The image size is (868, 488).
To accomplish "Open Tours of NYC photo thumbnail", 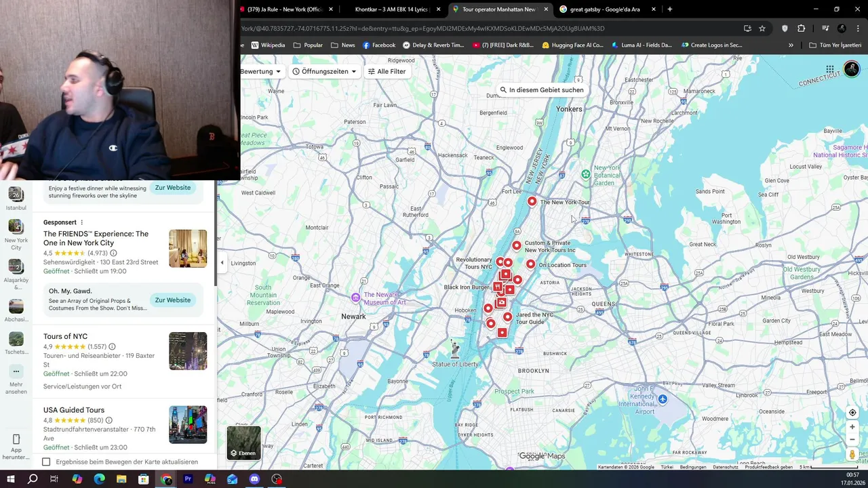I will (188, 350).
